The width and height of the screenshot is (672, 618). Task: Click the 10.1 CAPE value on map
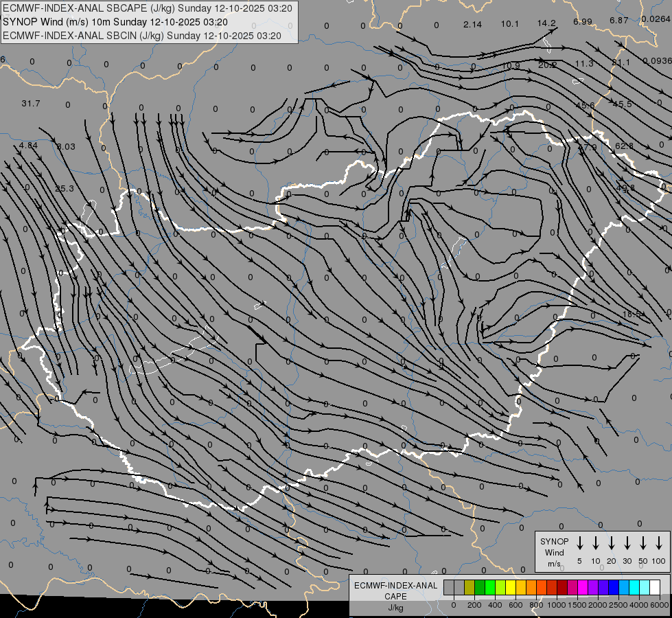[x=510, y=23]
